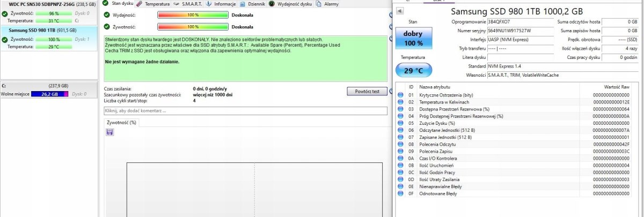Click the 'Nie jest wymagane żadne działanie.' message
The height and width of the screenshot is (217, 644).
(x=142, y=62)
